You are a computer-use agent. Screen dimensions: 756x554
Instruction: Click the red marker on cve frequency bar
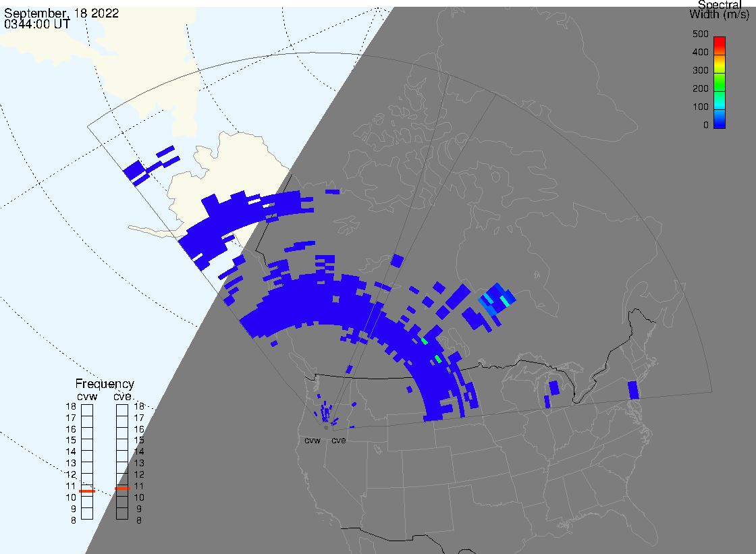[122, 489]
